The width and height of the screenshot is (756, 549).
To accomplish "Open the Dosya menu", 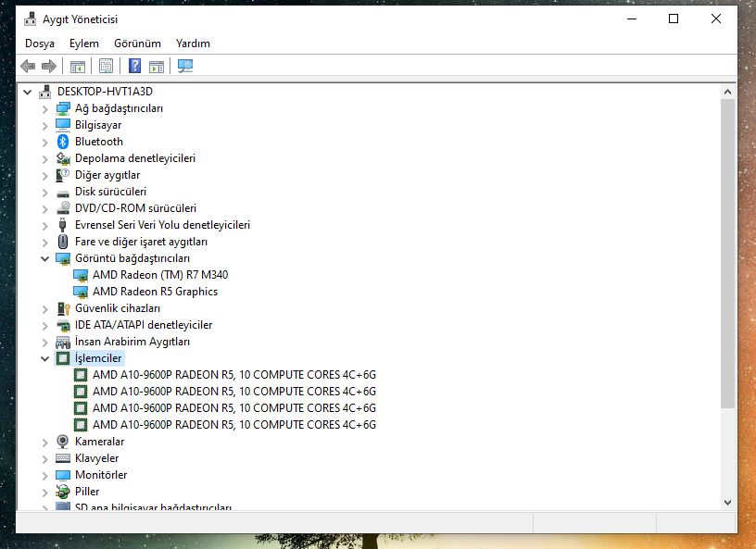I will [x=40, y=44].
